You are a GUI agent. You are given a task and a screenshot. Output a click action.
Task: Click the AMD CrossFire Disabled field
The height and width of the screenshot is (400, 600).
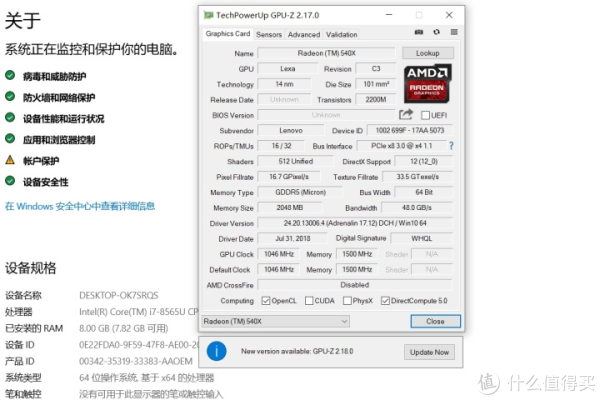[355, 285]
